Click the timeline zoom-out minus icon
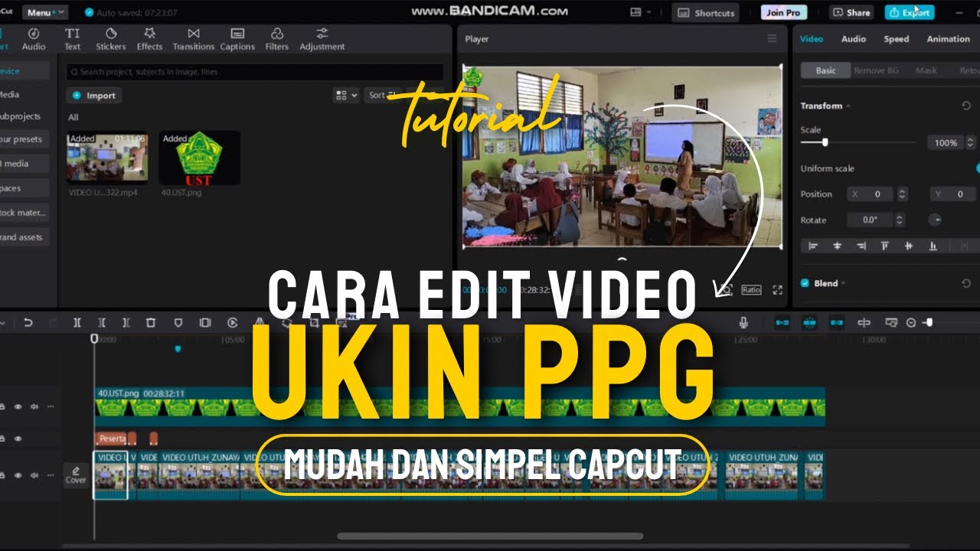 coord(911,323)
